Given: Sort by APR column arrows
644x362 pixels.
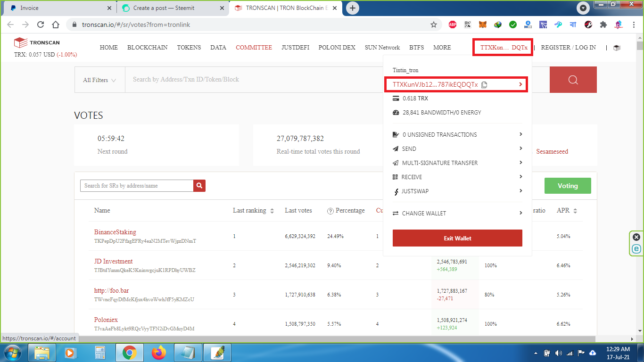Looking at the screenshot, I should tap(575, 211).
